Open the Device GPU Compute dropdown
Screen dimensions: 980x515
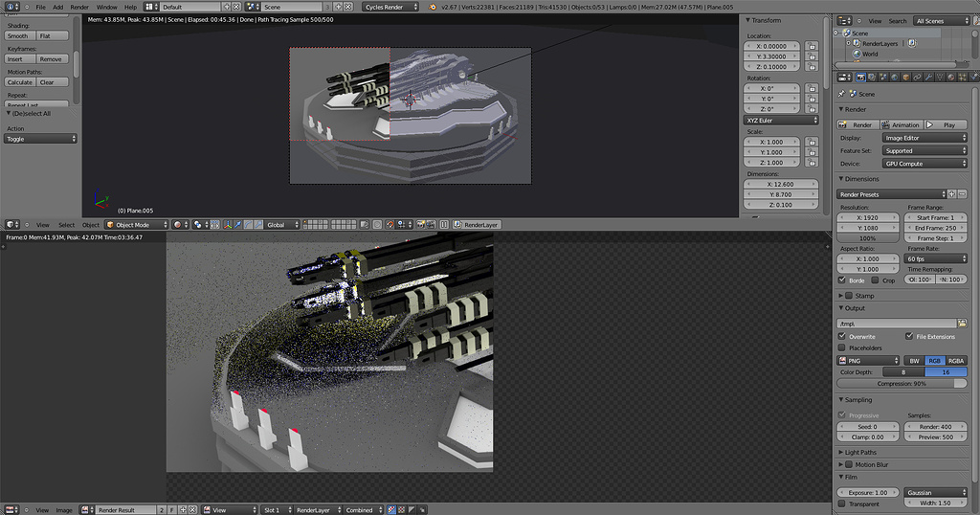click(x=924, y=163)
